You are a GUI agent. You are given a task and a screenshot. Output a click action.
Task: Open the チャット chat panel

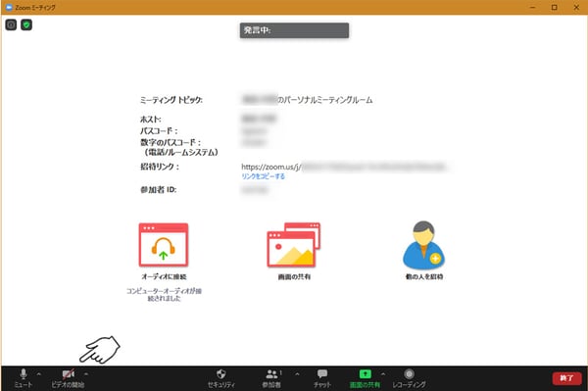(322, 378)
